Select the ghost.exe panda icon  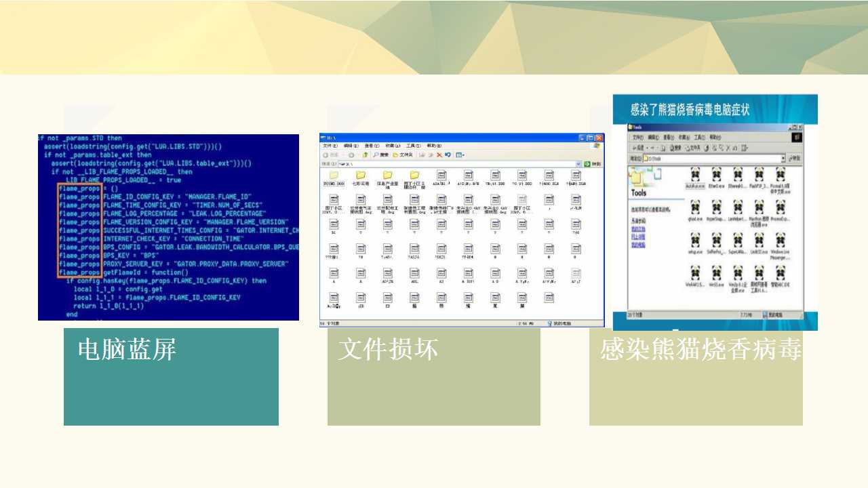pyautogui.click(x=695, y=210)
